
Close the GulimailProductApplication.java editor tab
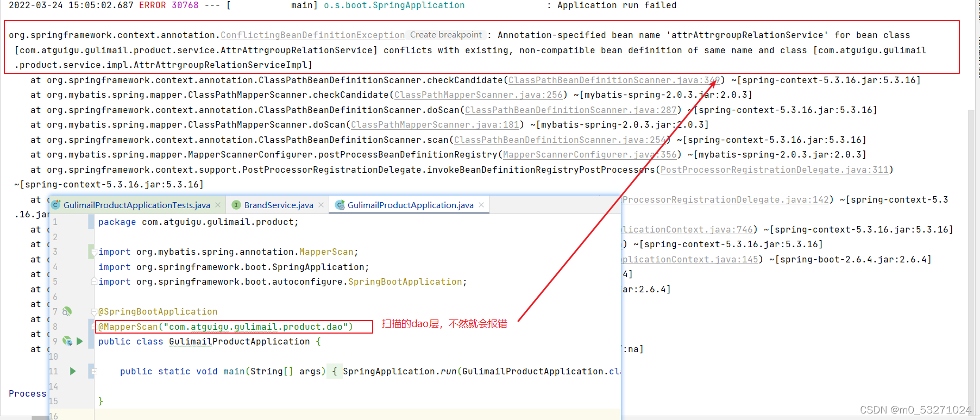pyautogui.click(x=481, y=205)
